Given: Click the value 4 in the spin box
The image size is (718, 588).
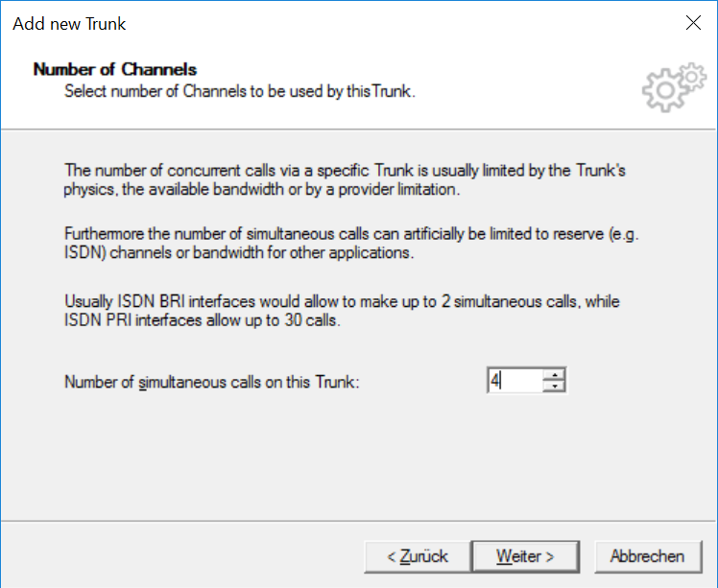Looking at the screenshot, I should tap(494, 380).
